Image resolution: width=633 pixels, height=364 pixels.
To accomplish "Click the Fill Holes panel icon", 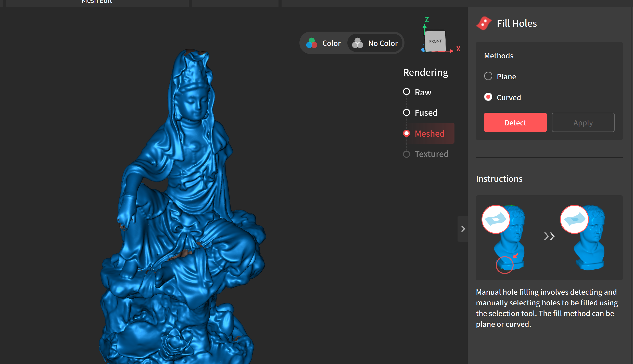I will pyautogui.click(x=484, y=23).
